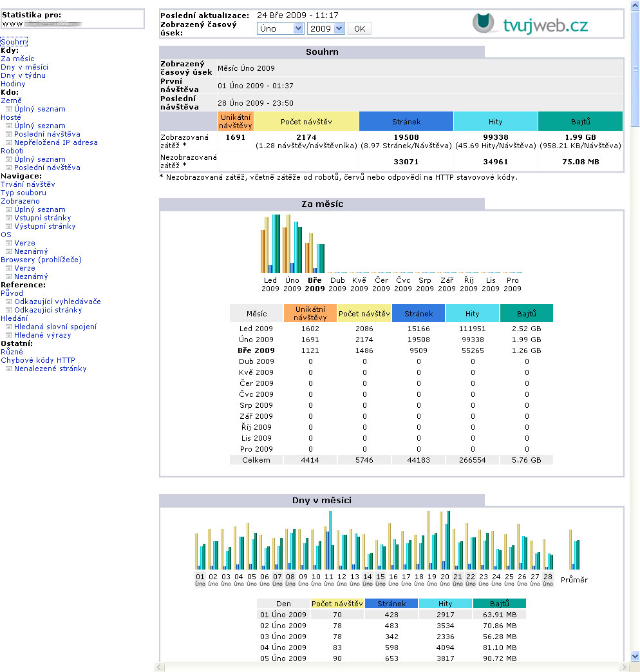Open the Chybové kódy HTTP link
Image resolution: width=640 pixels, height=672 pixels.
pyautogui.click(x=37, y=360)
